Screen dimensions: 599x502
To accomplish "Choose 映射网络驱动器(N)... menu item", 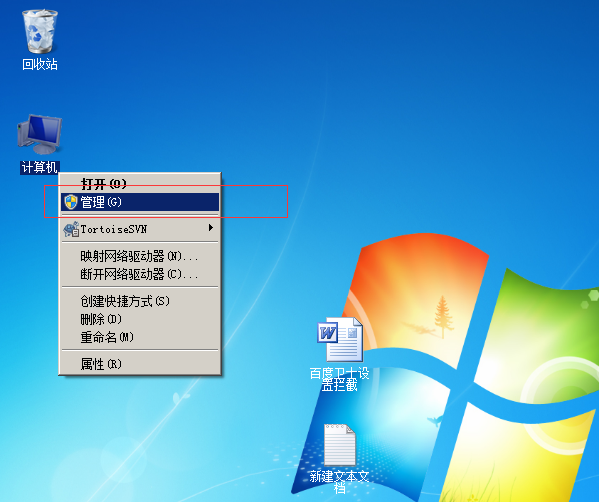I will pyautogui.click(x=140, y=256).
